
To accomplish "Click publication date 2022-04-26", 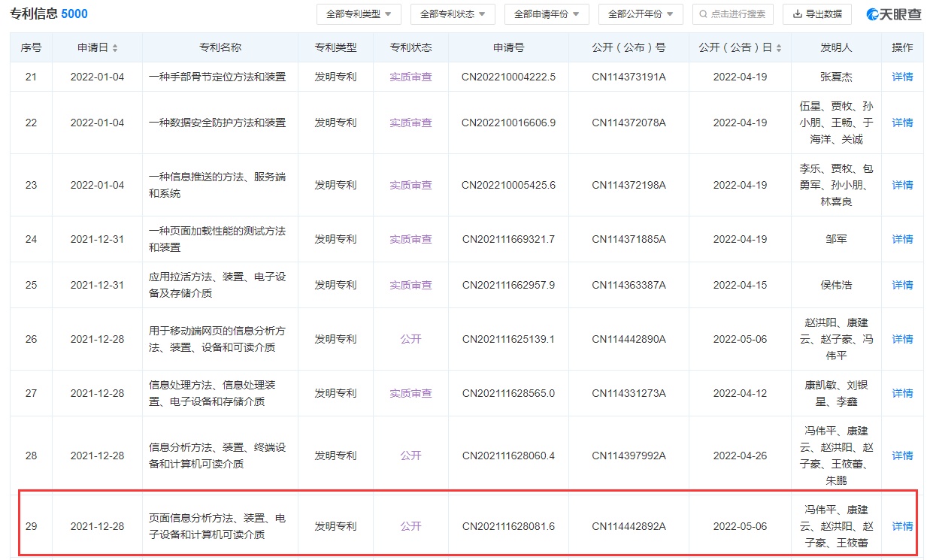I will coord(740,456).
